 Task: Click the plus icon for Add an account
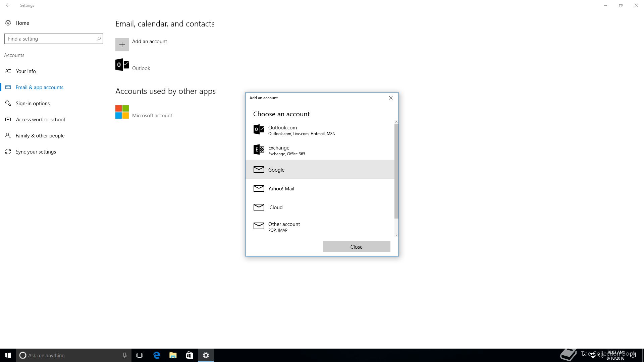(122, 45)
